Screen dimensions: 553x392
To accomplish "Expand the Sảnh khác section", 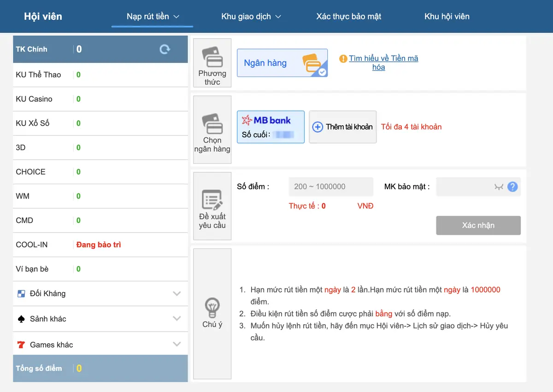I will [x=176, y=319].
